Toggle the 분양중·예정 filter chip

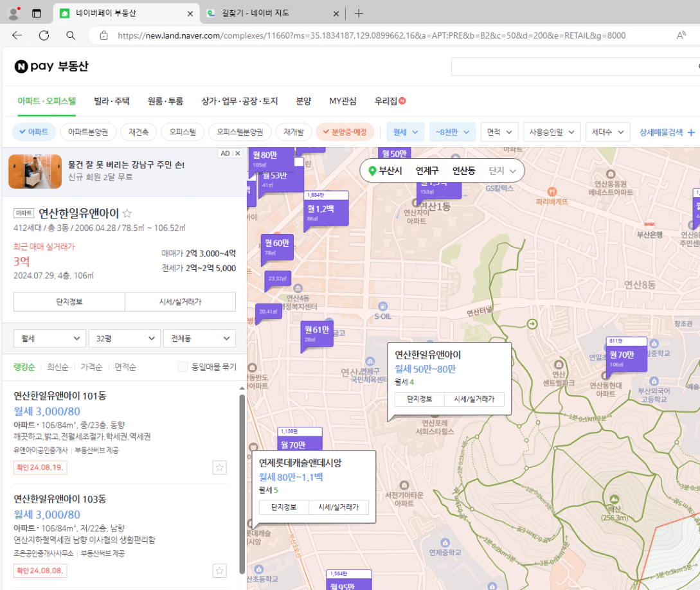[345, 132]
